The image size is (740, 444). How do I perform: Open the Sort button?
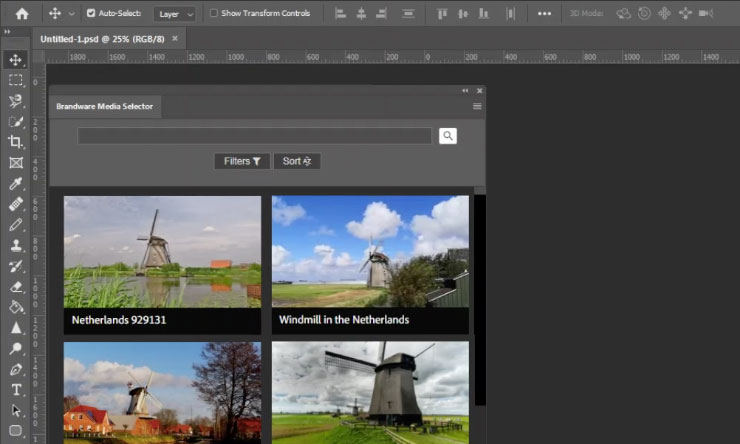[297, 161]
